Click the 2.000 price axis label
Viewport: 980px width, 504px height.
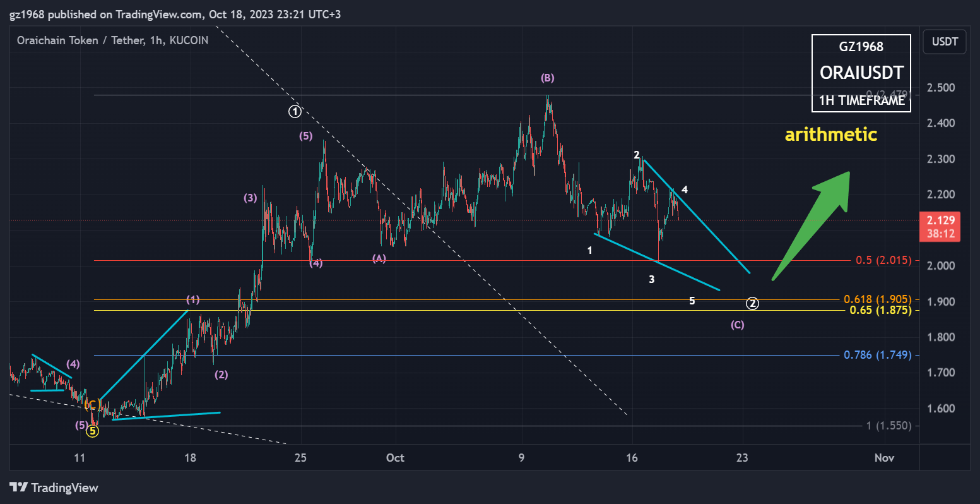click(941, 266)
